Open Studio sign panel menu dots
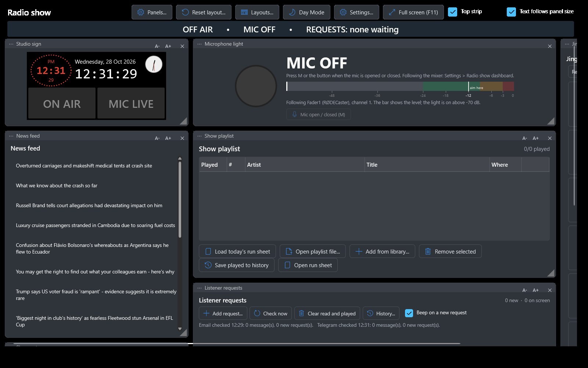 [11, 44]
